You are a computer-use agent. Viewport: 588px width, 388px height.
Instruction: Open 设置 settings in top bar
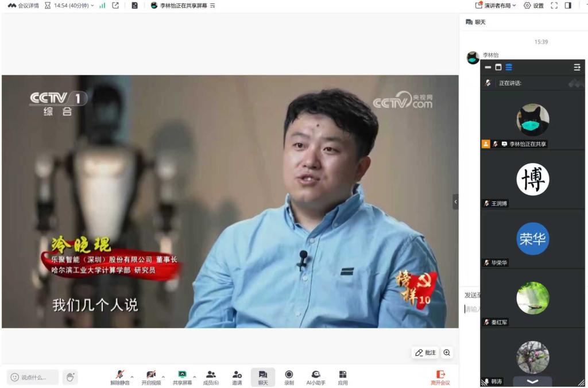[x=533, y=6]
